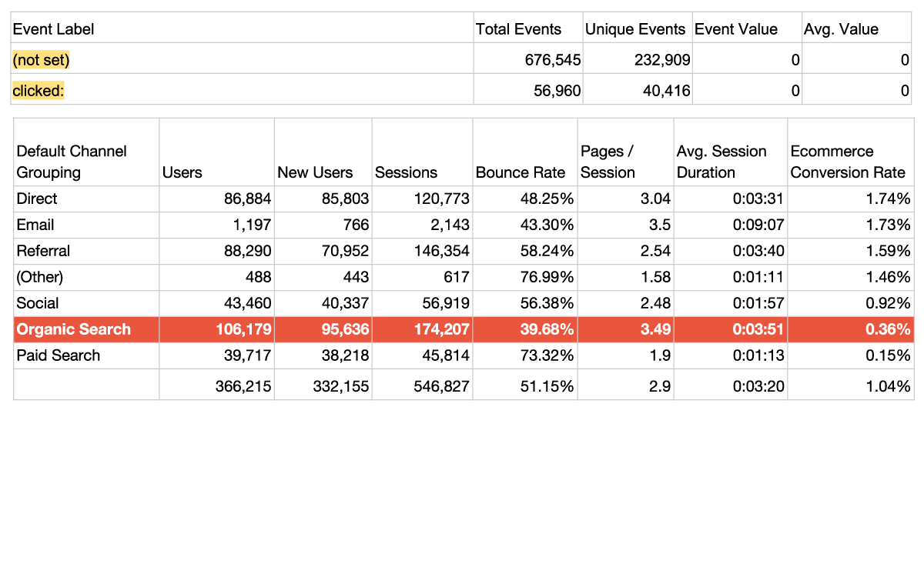Screen dimensions: 924x584
Task: Select the Email channel row label
Action: [x=35, y=225]
